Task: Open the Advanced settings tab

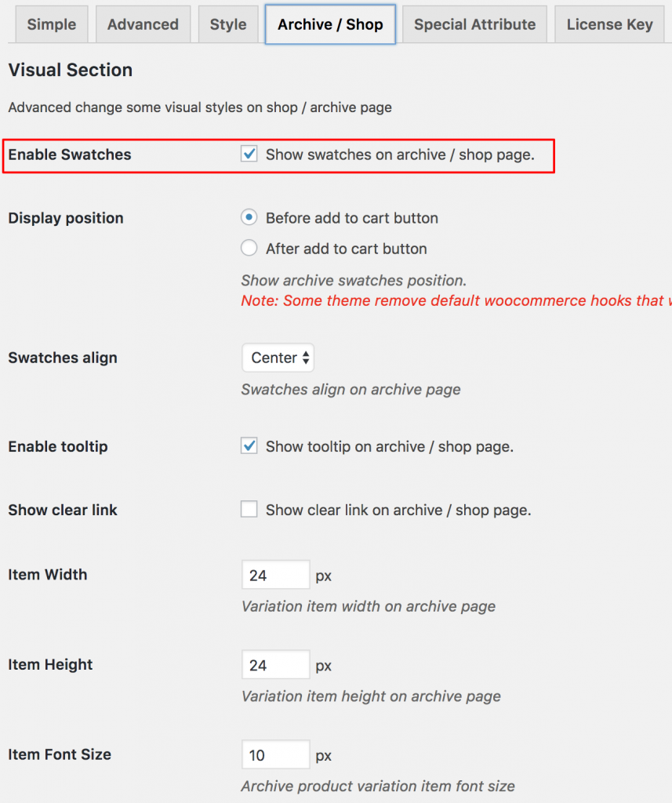Action: (x=143, y=24)
